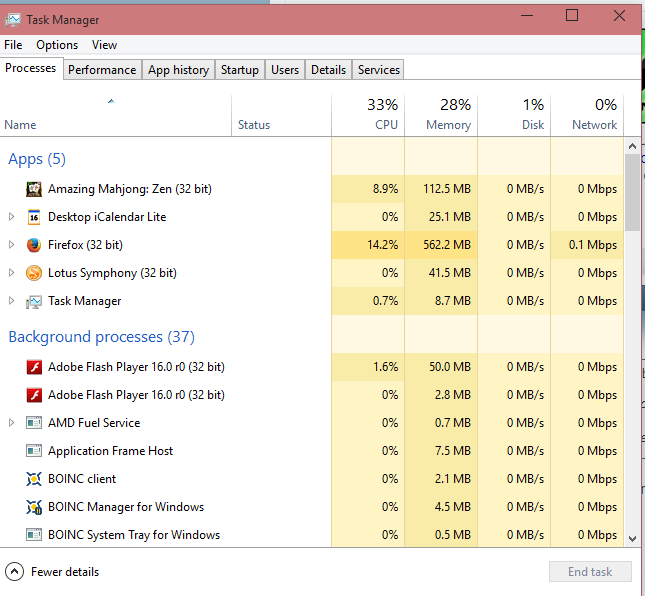Open the View menu

[104, 45]
